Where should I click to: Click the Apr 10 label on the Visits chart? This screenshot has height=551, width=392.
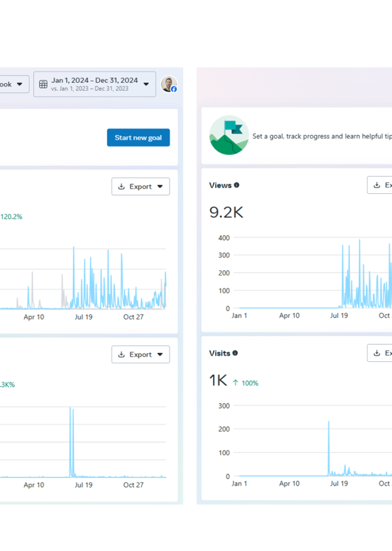coord(289,484)
